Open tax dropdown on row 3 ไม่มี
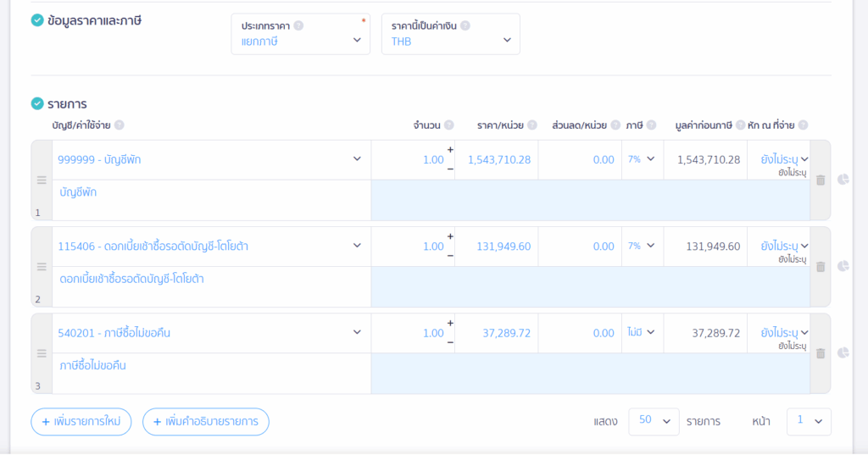This screenshot has width=868, height=455. [x=642, y=333]
